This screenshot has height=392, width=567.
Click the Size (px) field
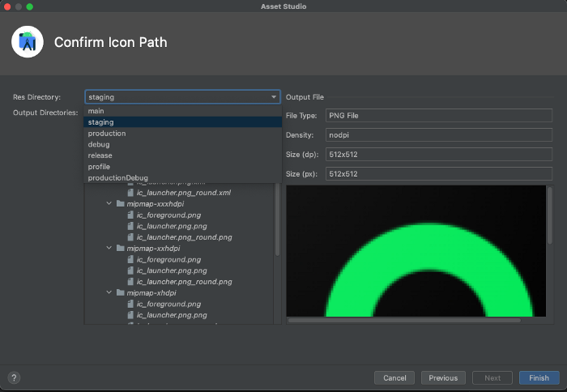439,174
